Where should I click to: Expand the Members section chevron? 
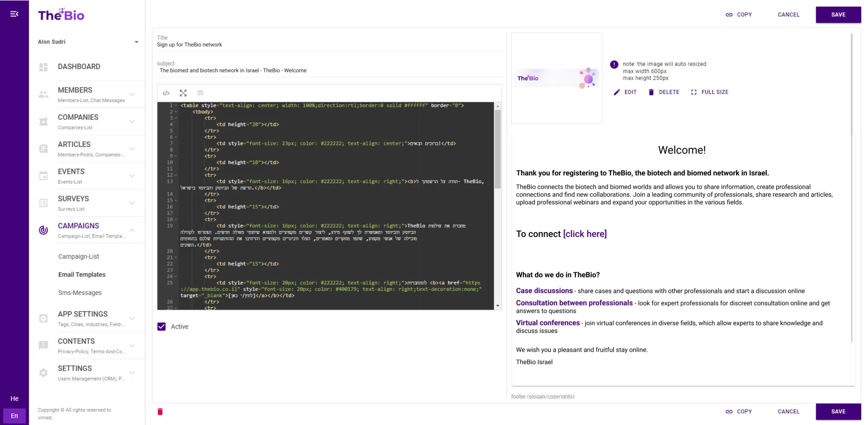[x=132, y=94]
